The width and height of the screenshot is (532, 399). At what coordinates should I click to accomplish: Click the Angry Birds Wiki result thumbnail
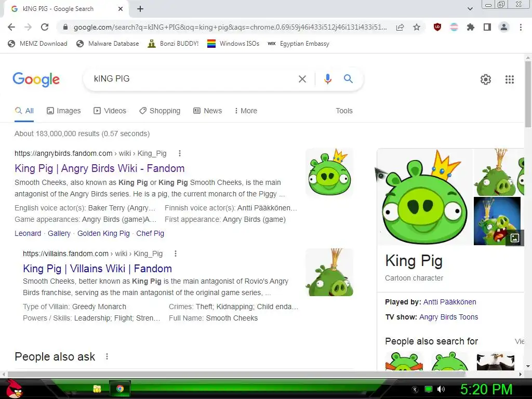point(329,172)
